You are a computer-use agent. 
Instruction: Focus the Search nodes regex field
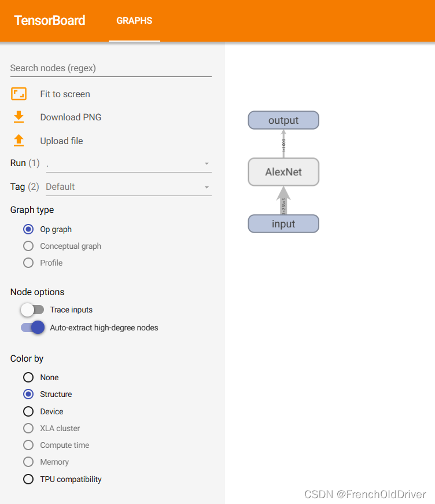(111, 68)
